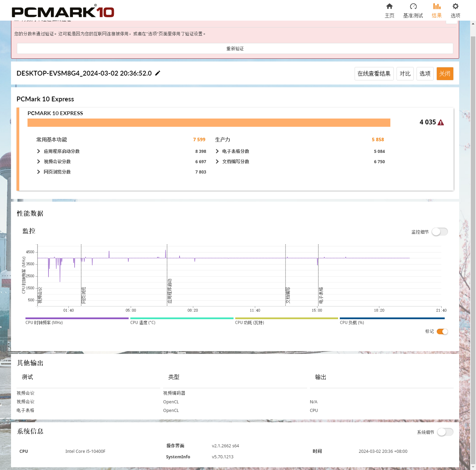476x470 pixels.
Task: Open the Benchmarks (基准测试) gauge icon
Action: coord(413,6)
